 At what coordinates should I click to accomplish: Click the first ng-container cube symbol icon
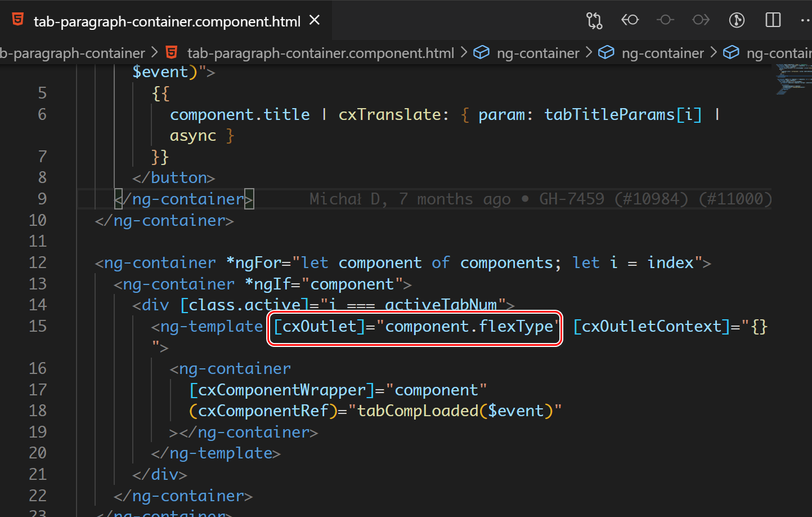(481, 52)
